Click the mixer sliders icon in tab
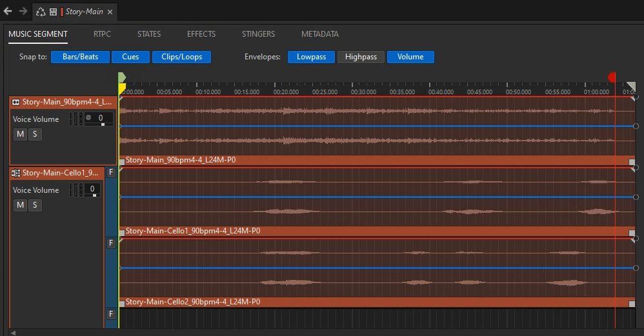 point(53,12)
